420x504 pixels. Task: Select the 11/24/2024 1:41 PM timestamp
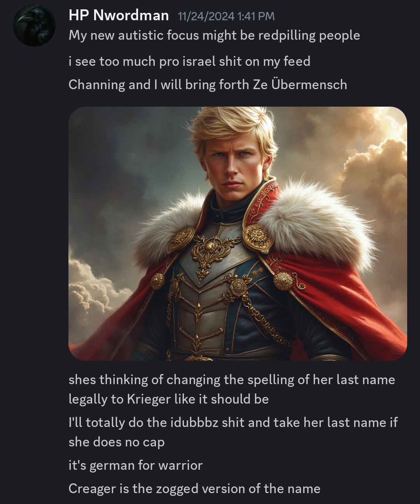click(x=226, y=16)
